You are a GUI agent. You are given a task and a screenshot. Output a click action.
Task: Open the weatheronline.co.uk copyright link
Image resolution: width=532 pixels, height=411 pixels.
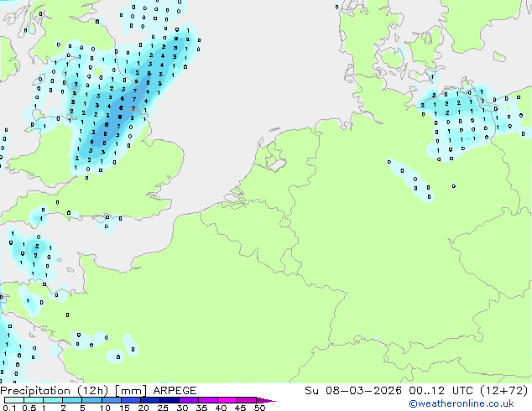462,403
